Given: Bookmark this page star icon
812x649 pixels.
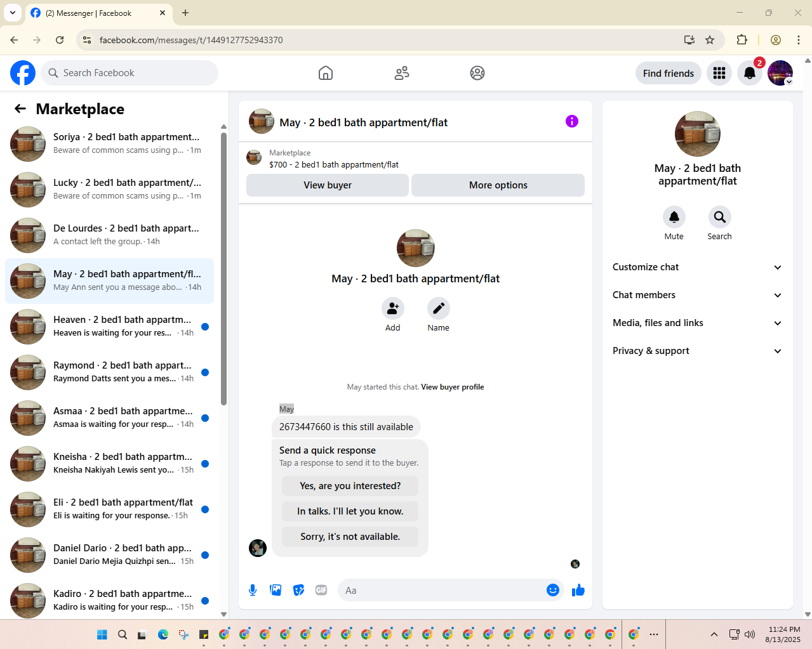Looking at the screenshot, I should click(710, 40).
